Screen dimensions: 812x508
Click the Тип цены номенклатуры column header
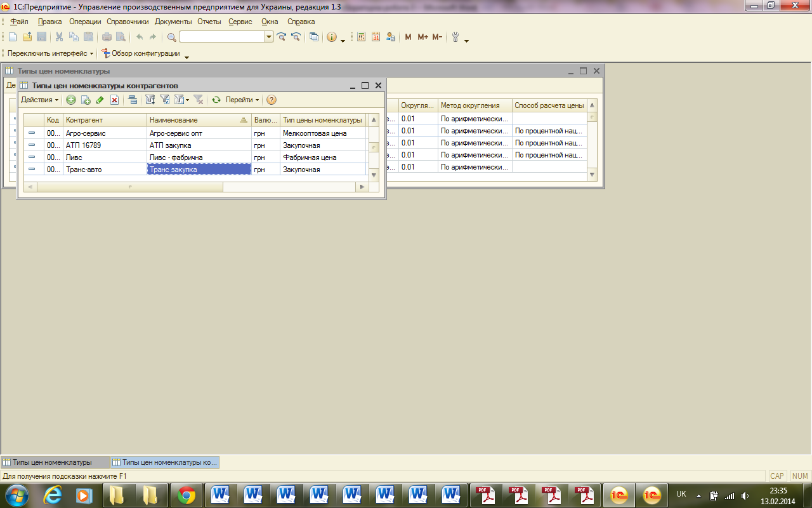point(323,120)
